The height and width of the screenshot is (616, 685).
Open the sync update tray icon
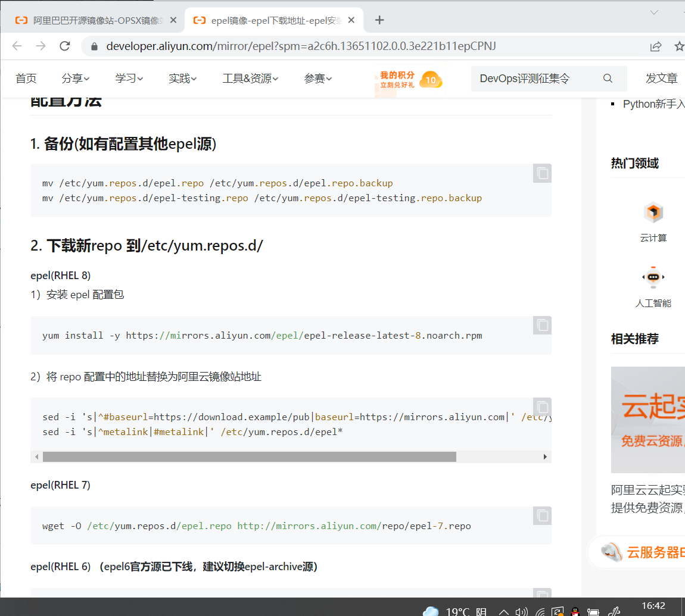click(558, 612)
